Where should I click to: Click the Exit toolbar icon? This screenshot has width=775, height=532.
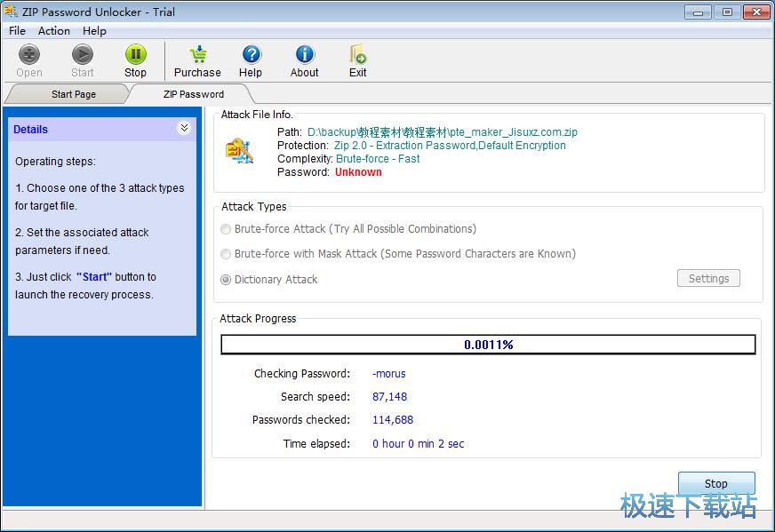click(x=357, y=56)
